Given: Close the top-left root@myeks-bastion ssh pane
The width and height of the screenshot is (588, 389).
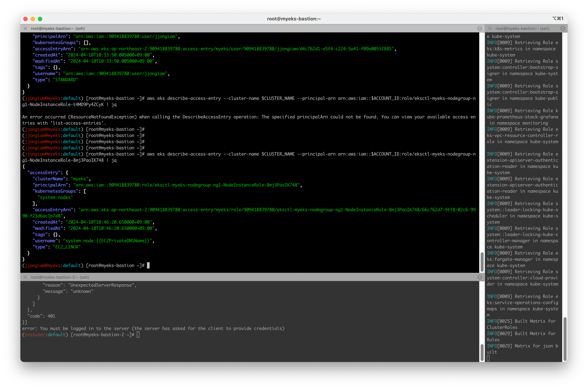Looking at the screenshot, I should pyautogui.click(x=25, y=29).
